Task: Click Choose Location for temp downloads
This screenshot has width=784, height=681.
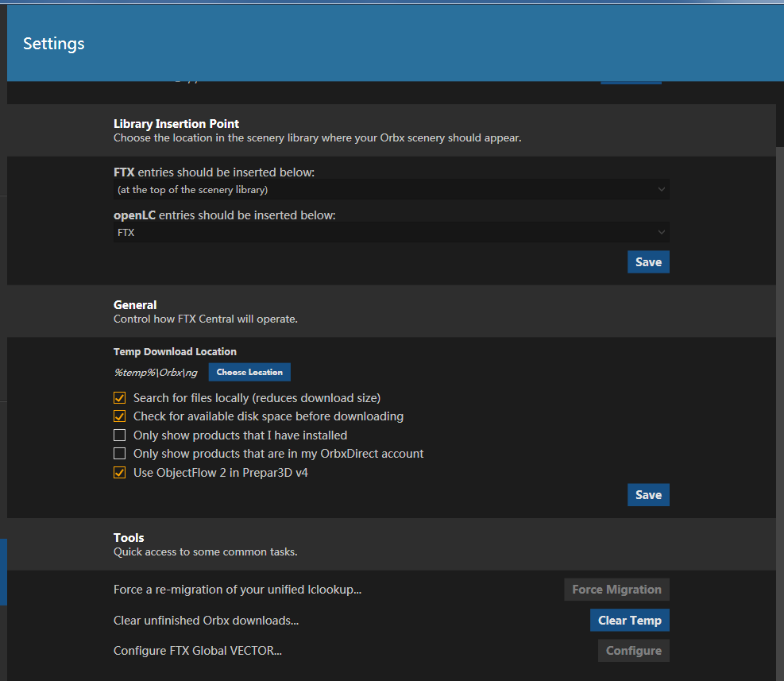Action: pos(249,372)
